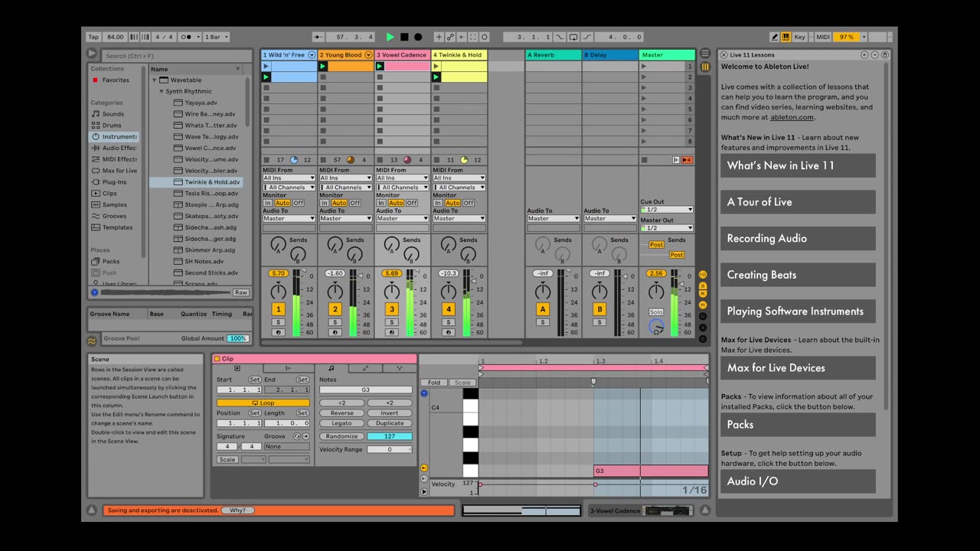
Task: Switch to the clip Notes tab
Action: 331,368
